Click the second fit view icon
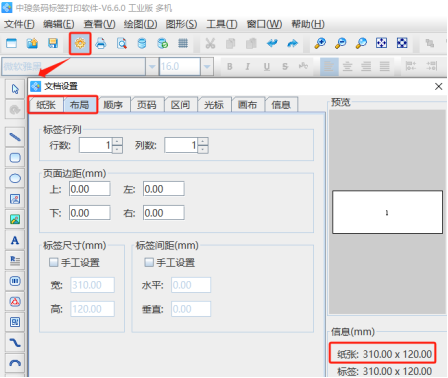Viewport: 448px width, 378px height. (x=402, y=43)
